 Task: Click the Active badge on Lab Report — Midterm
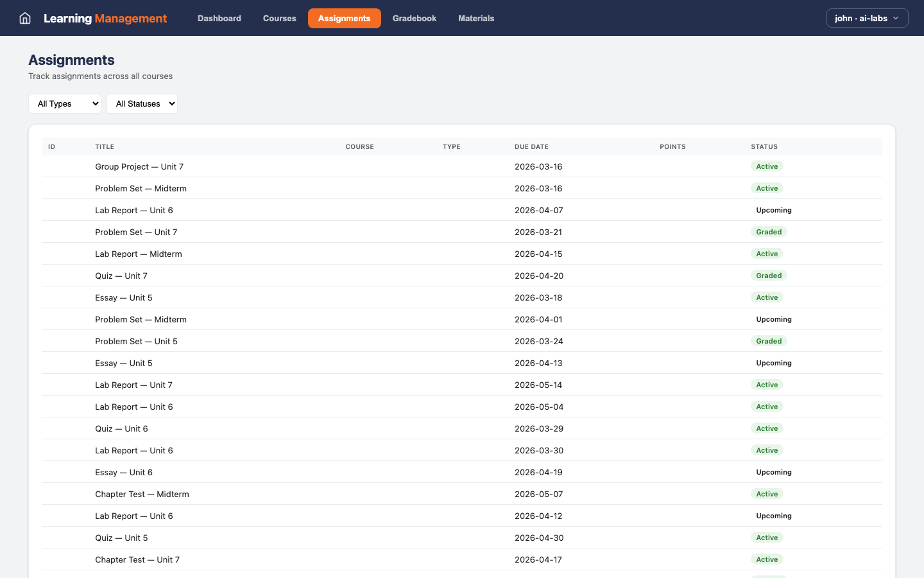[767, 253]
